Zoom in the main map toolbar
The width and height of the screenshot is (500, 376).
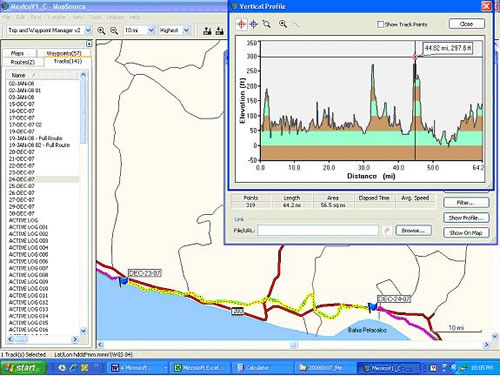[101, 31]
